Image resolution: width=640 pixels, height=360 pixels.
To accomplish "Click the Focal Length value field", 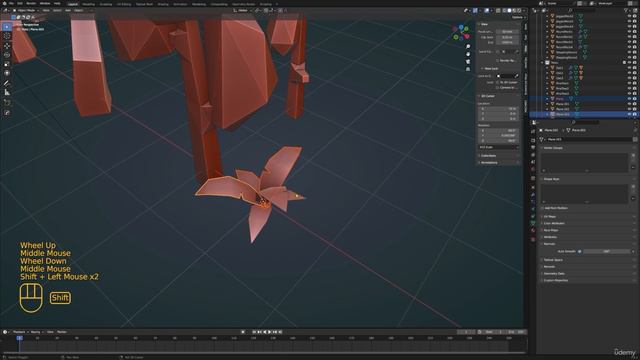I will click(507, 31).
